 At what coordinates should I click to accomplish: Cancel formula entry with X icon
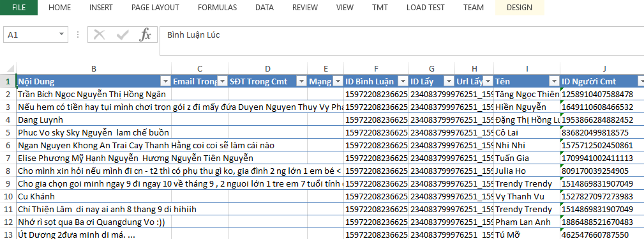[99, 35]
